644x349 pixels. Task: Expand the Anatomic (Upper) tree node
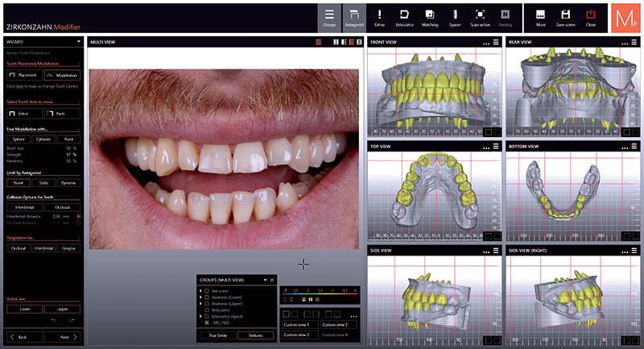(x=200, y=305)
